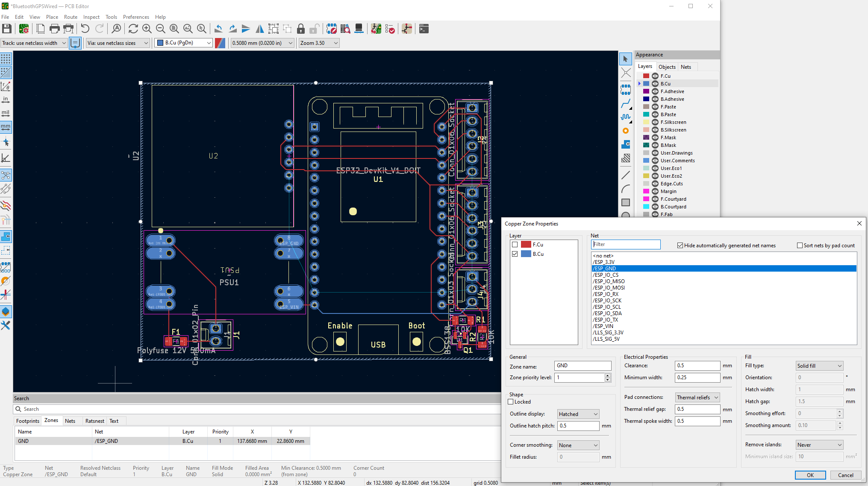Click the B.Cu layer color swatch

(646, 84)
